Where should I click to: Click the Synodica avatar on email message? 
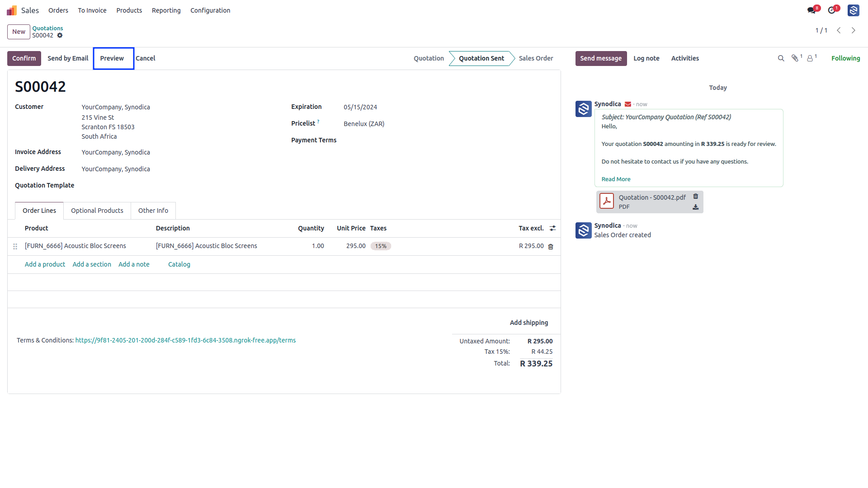click(584, 109)
